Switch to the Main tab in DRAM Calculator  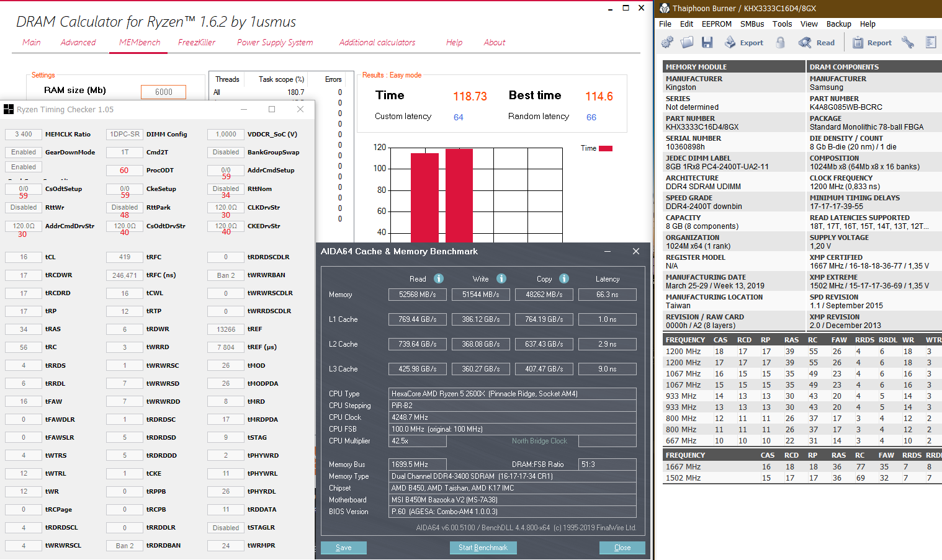click(x=32, y=42)
